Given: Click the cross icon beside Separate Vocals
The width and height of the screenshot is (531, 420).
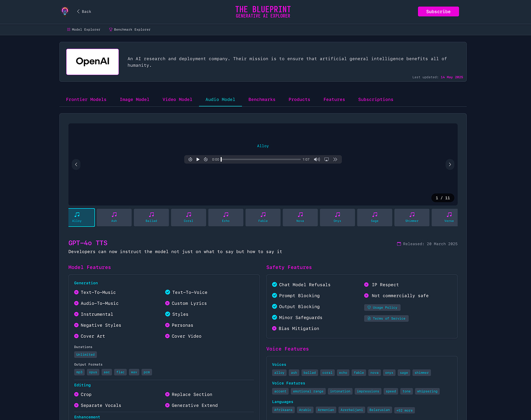Looking at the screenshot, I should point(76,405).
